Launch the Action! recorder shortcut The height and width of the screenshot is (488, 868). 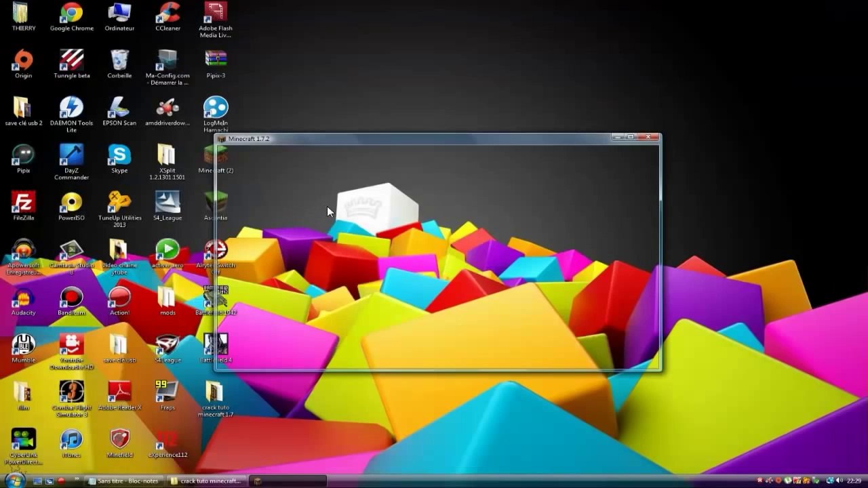(x=119, y=302)
